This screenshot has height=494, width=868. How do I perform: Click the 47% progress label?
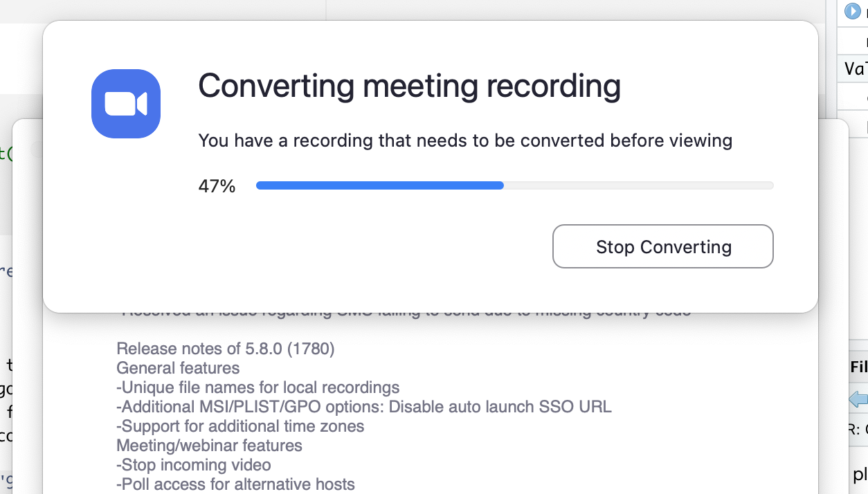tap(217, 186)
